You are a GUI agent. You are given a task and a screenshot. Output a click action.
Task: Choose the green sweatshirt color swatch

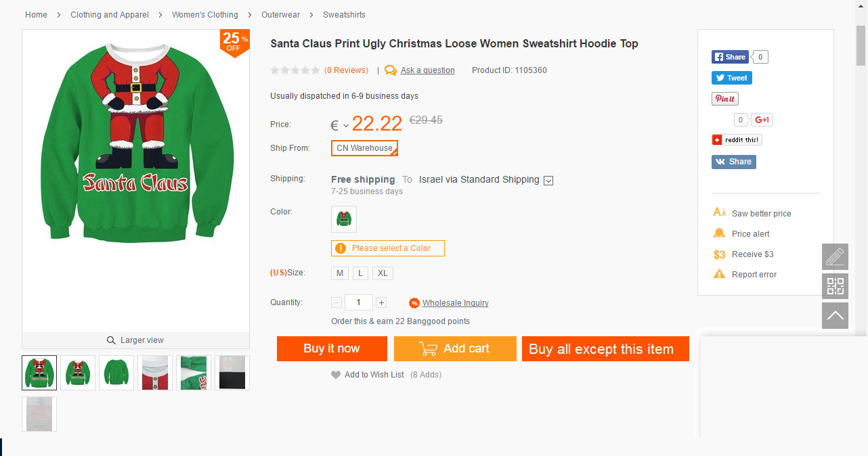pyautogui.click(x=344, y=219)
